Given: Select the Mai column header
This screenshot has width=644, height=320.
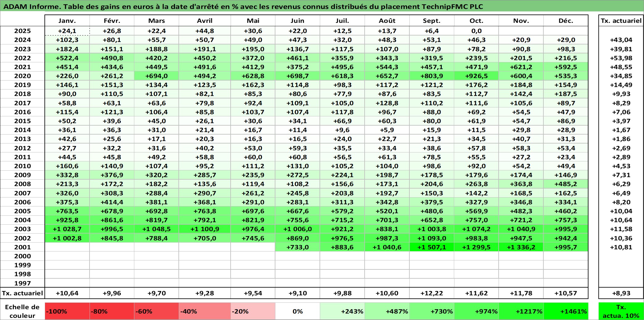Looking at the screenshot, I should click(253, 21).
